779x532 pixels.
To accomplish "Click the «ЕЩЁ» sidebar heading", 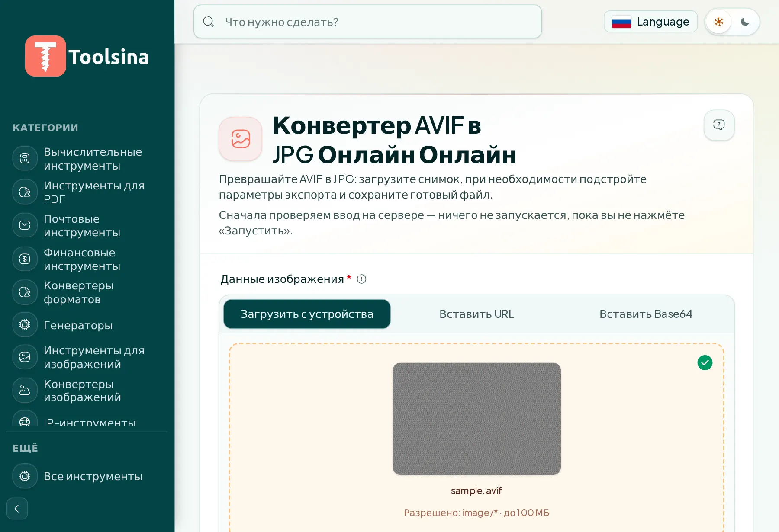I will pos(26,448).
